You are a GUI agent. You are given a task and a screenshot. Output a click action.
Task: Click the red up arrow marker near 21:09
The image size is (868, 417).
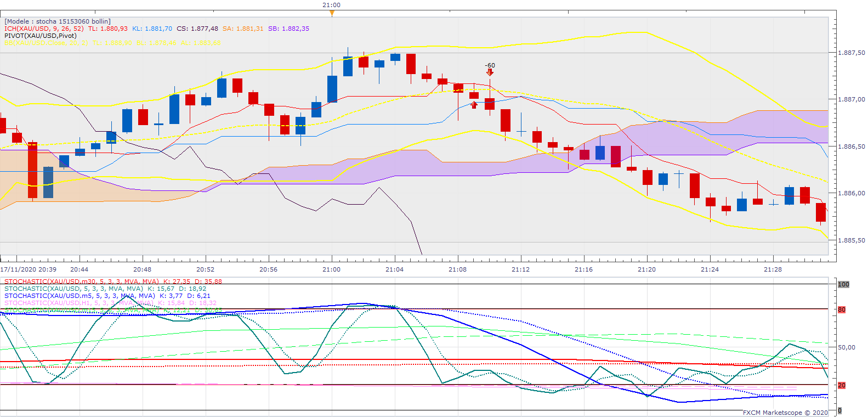pos(474,104)
